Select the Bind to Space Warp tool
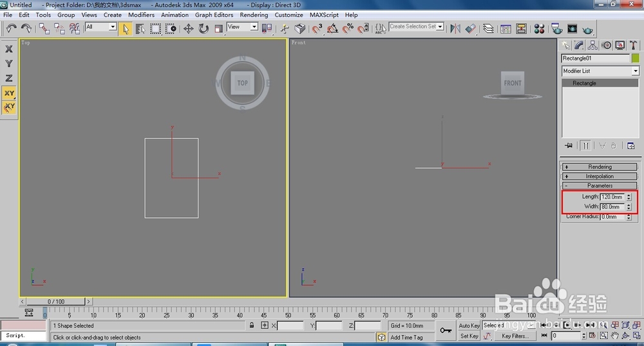The image size is (644, 346). tap(74, 28)
